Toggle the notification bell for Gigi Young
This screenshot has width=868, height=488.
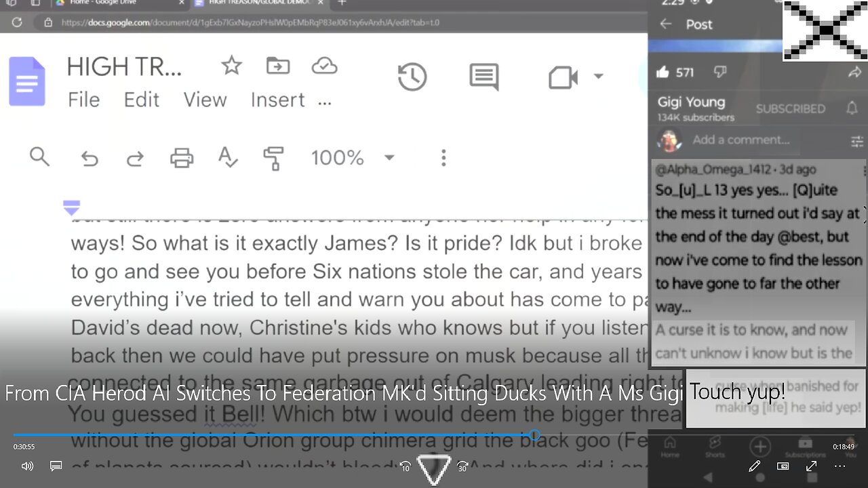click(x=852, y=108)
